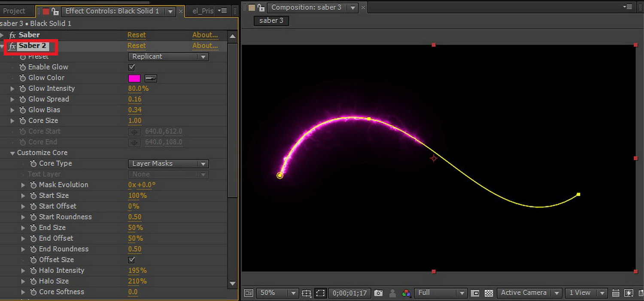Open the Show Channel RGB circles icon

[x=406, y=293]
